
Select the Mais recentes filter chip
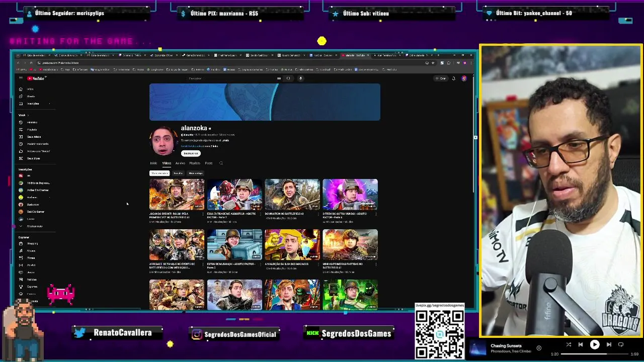pos(159,173)
